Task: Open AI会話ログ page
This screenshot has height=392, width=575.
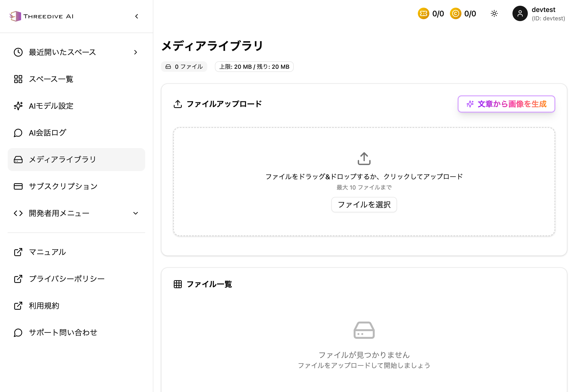Action: pyautogui.click(x=76, y=133)
